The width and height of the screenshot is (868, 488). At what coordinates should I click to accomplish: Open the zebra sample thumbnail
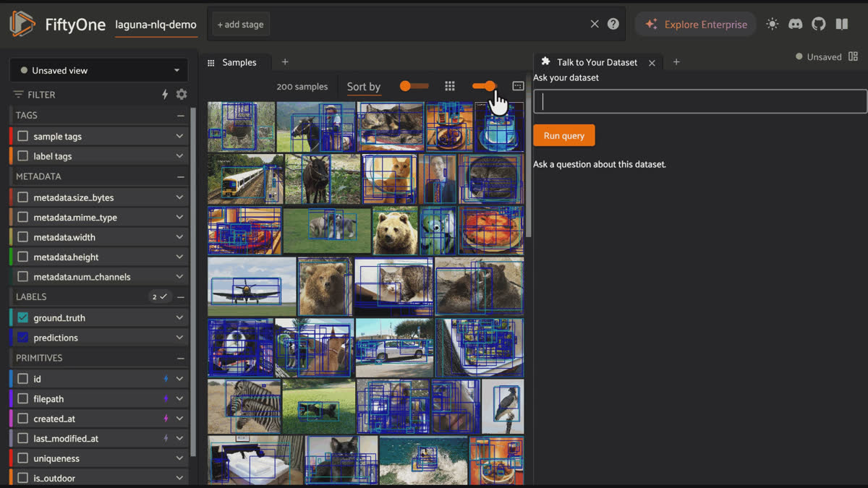tap(244, 406)
